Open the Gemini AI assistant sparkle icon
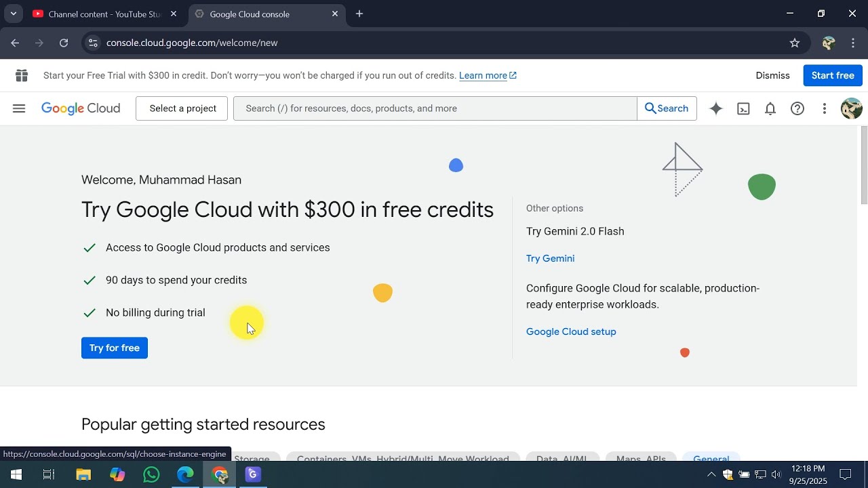Viewport: 868px width, 488px height. pos(716,108)
